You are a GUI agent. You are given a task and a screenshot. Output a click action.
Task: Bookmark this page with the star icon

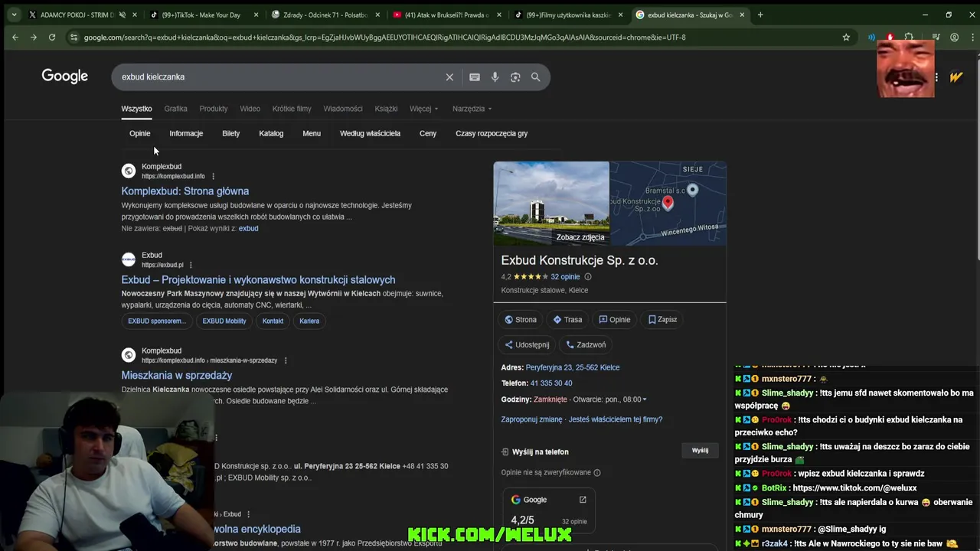846,37
